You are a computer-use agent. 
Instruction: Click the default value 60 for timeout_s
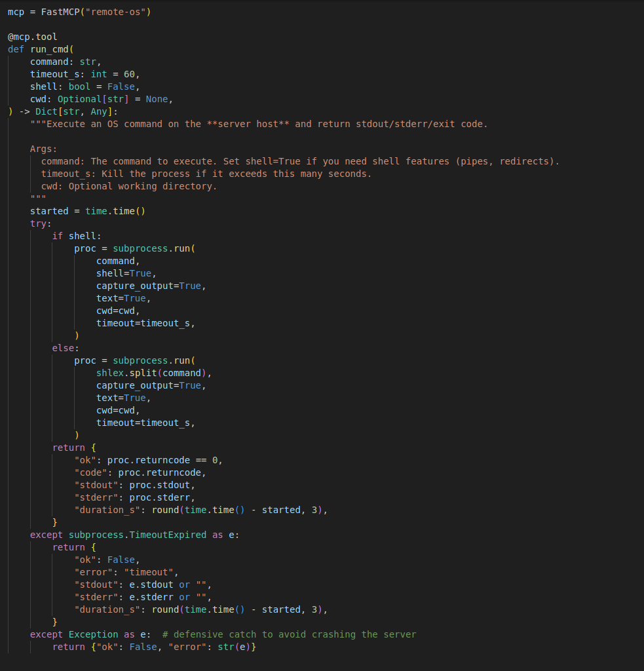point(129,74)
